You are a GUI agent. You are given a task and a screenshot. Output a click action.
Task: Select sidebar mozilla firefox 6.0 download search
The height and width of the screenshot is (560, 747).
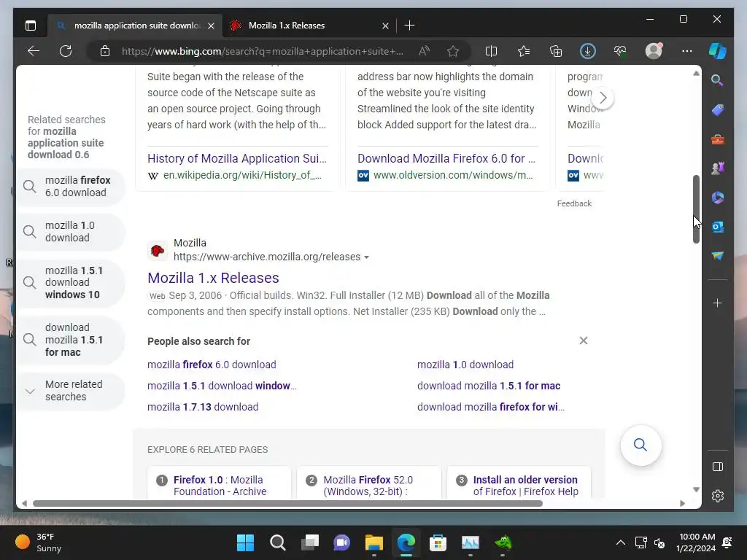pos(71,187)
